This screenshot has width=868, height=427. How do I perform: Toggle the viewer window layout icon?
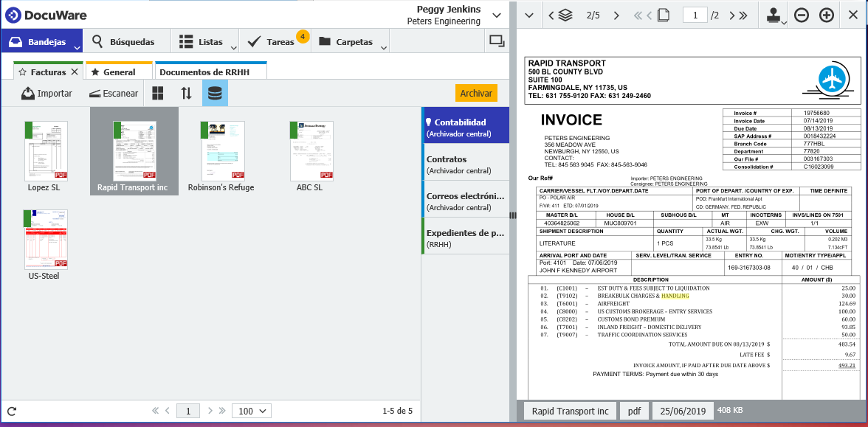pos(497,41)
